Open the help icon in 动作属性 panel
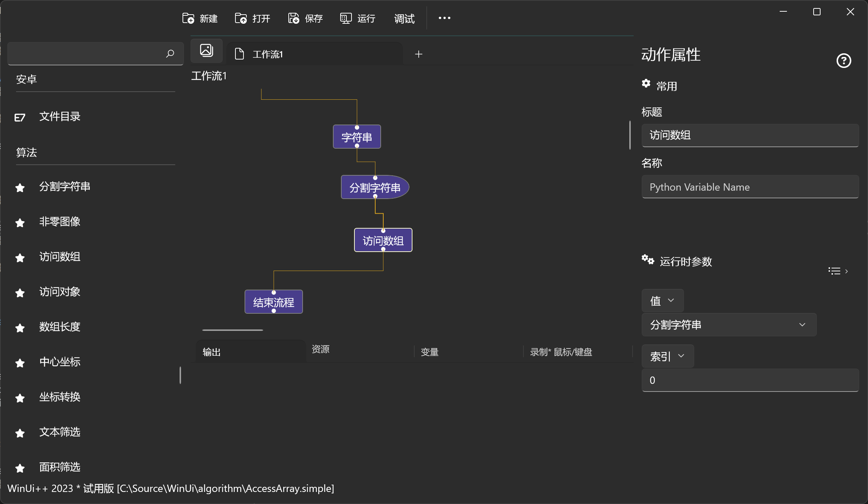868x504 pixels. point(844,60)
